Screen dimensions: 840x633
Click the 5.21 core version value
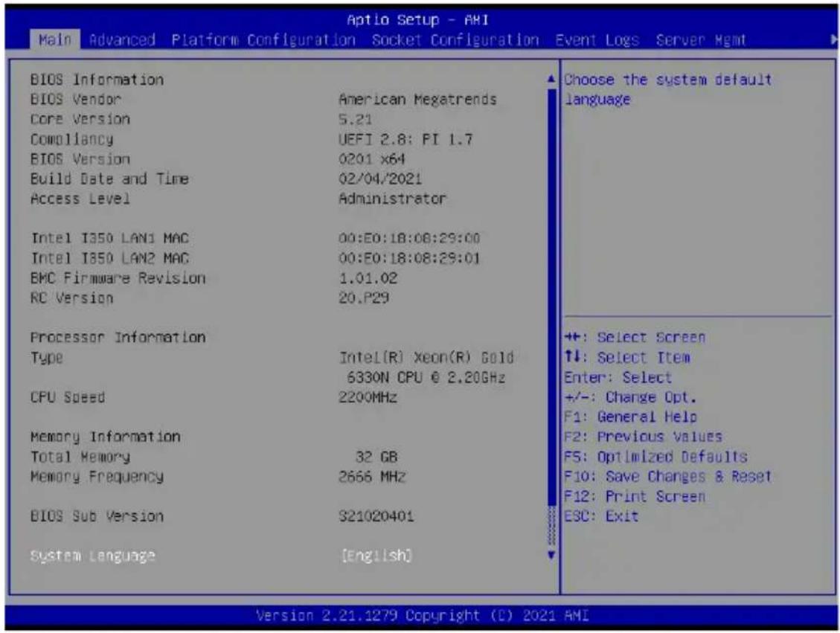click(x=355, y=119)
